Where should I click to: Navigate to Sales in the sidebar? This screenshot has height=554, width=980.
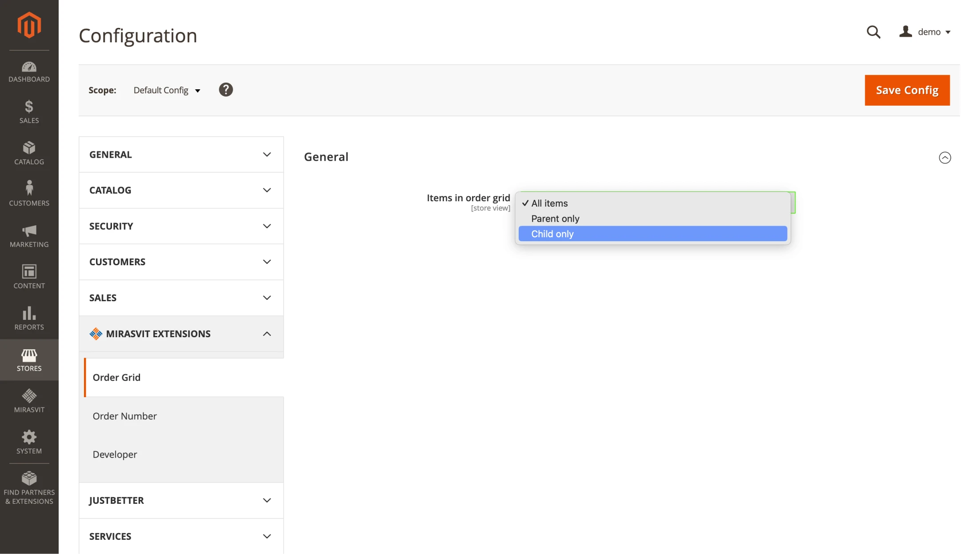coord(29,111)
